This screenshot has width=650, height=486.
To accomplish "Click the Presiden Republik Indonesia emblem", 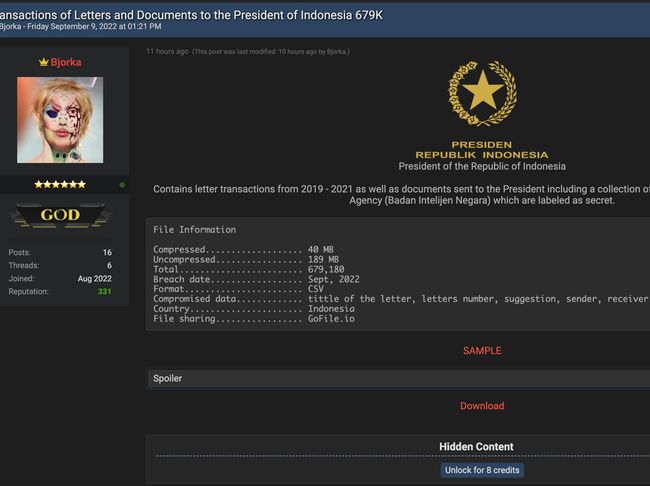I will [481, 94].
